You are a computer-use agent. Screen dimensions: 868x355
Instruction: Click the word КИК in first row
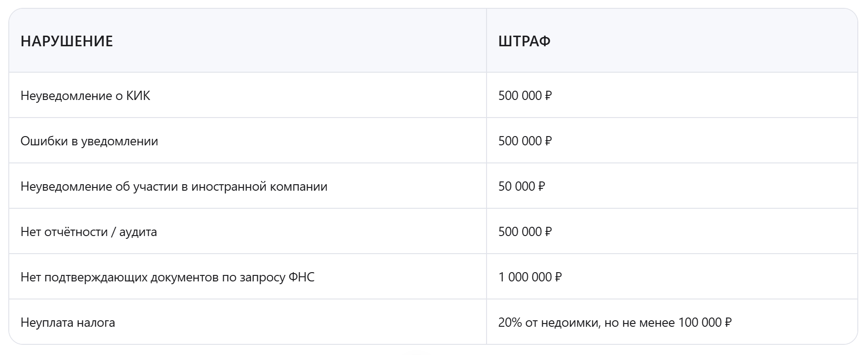click(x=138, y=96)
